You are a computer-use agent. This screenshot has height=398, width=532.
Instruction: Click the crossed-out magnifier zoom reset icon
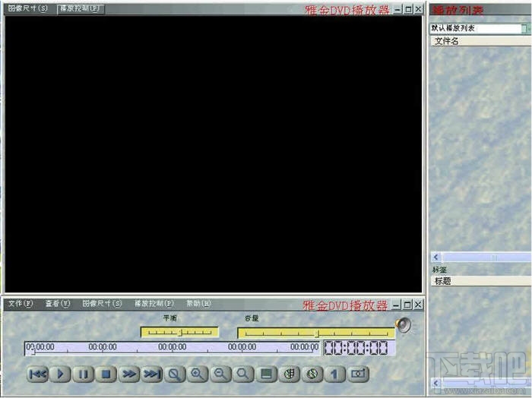175,374
